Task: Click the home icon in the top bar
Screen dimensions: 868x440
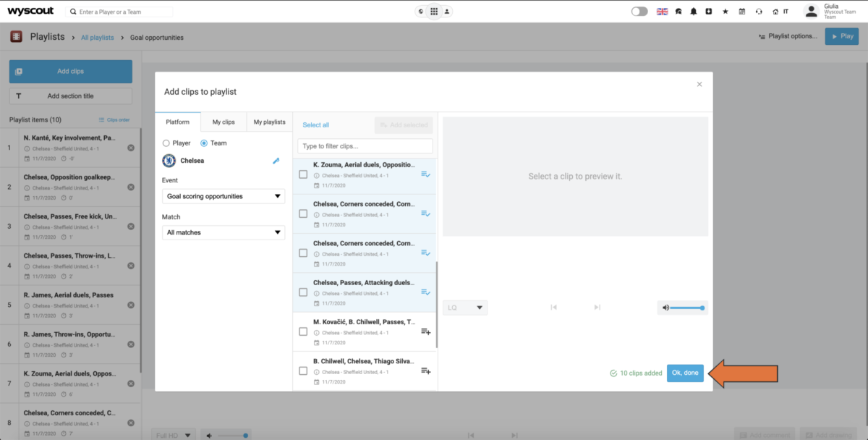Action: [x=776, y=12]
